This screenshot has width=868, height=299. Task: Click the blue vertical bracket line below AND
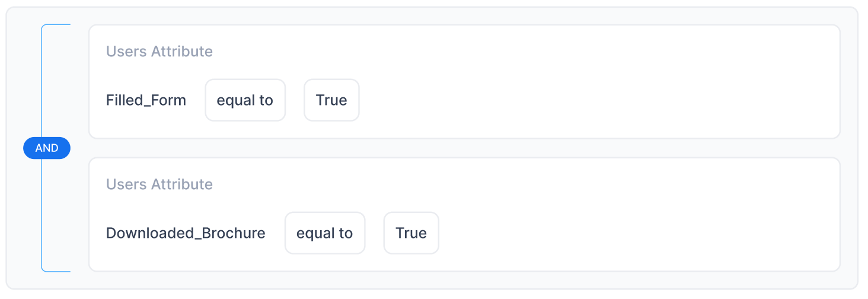pyautogui.click(x=42, y=214)
